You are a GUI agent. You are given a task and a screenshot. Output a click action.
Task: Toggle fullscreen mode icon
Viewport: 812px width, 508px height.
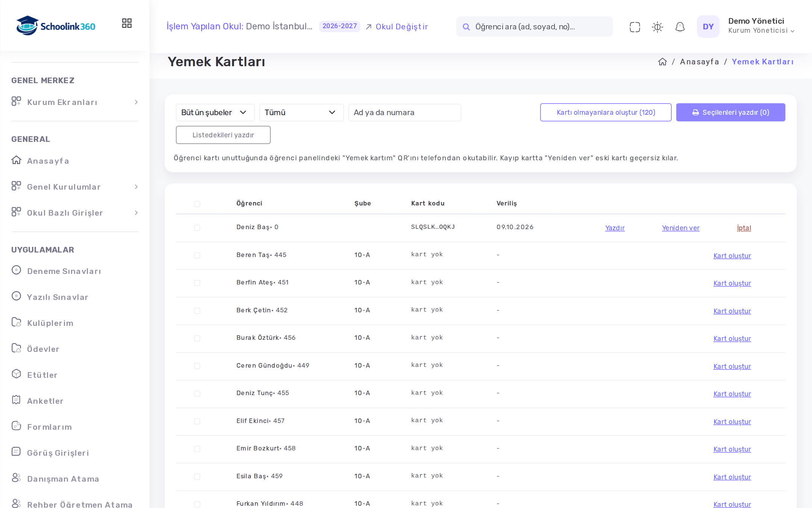(x=635, y=27)
